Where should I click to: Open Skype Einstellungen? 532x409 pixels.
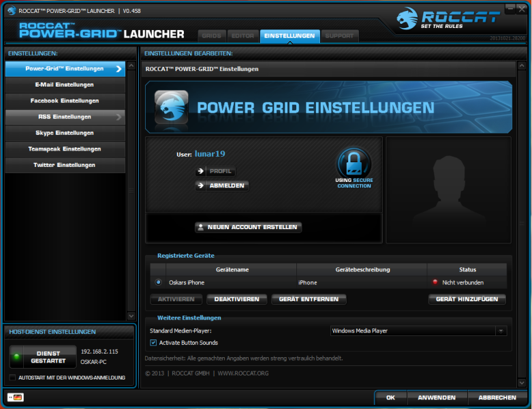coord(65,133)
